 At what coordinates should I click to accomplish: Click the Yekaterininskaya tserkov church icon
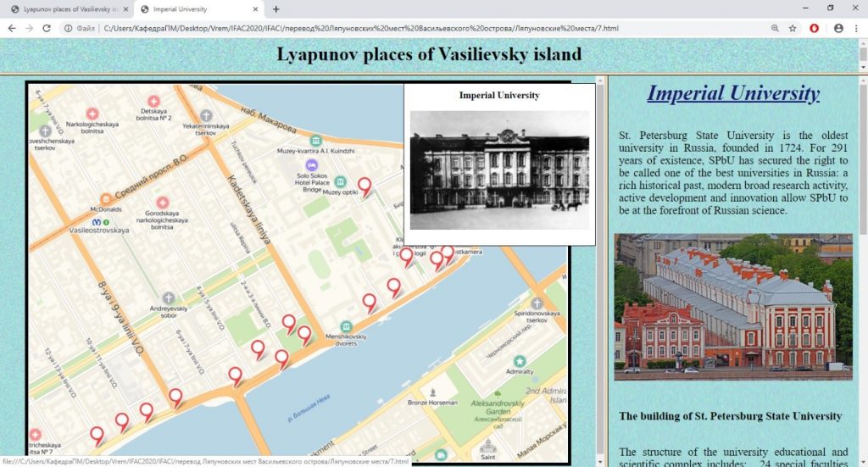[206, 115]
